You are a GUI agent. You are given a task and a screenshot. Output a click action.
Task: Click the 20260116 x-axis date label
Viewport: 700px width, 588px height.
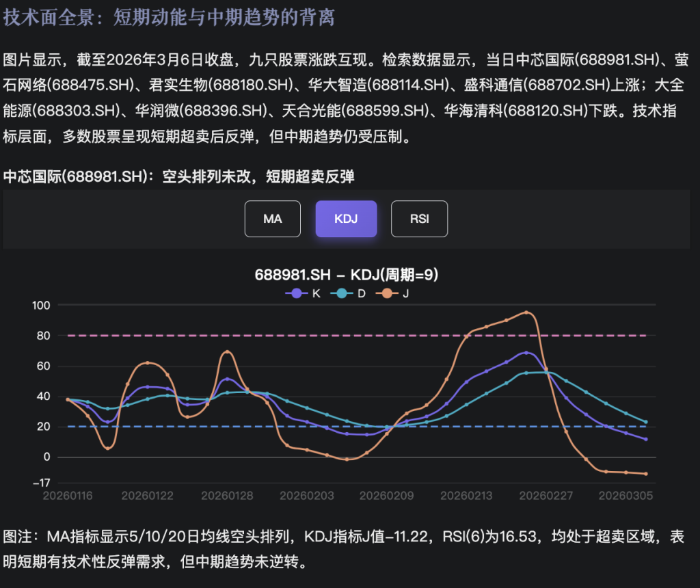click(x=67, y=496)
